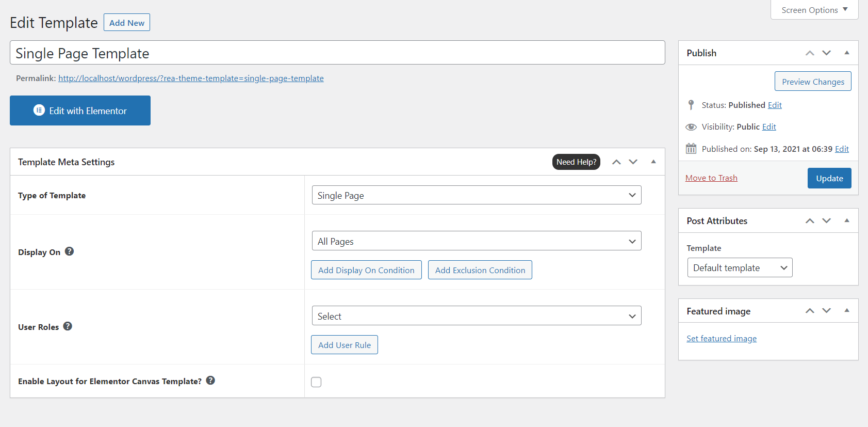Move Template Meta Settings panel up
The height and width of the screenshot is (427, 868).
[x=616, y=162]
